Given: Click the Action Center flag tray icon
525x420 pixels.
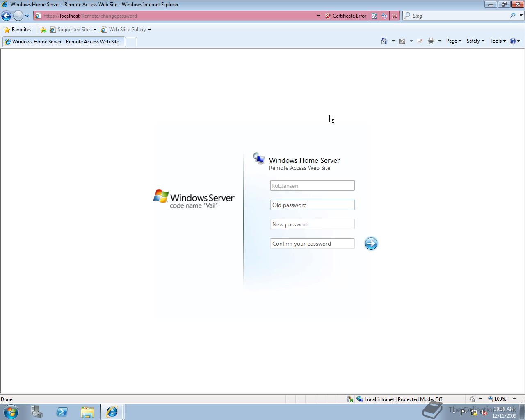Looking at the screenshot, I should click(463, 413).
